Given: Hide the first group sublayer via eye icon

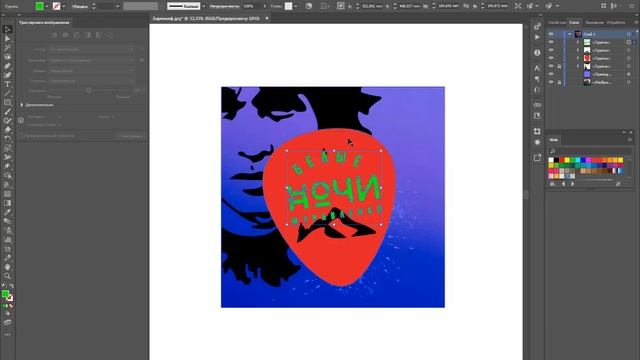Looking at the screenshot, I should [551, 42].
